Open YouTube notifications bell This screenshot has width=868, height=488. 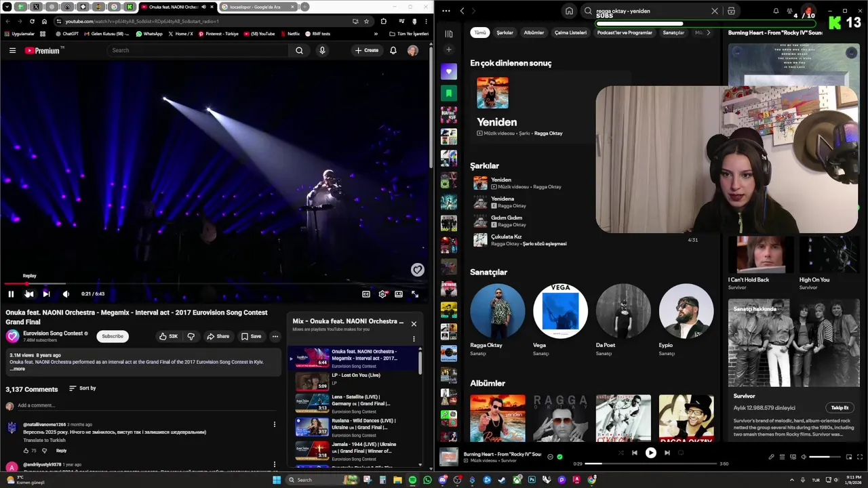[393, 50]
